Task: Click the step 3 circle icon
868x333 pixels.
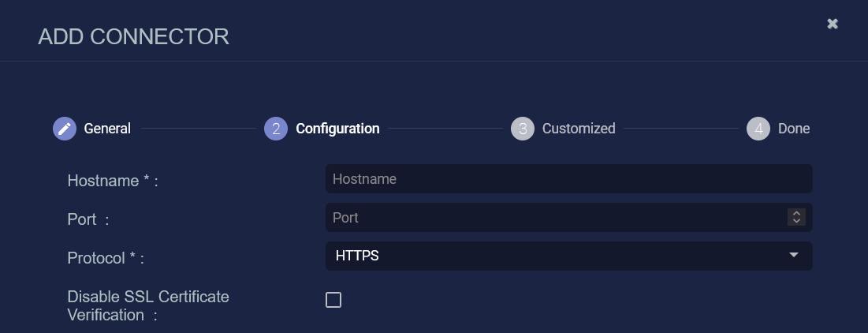Action: (x=522, y=129)
